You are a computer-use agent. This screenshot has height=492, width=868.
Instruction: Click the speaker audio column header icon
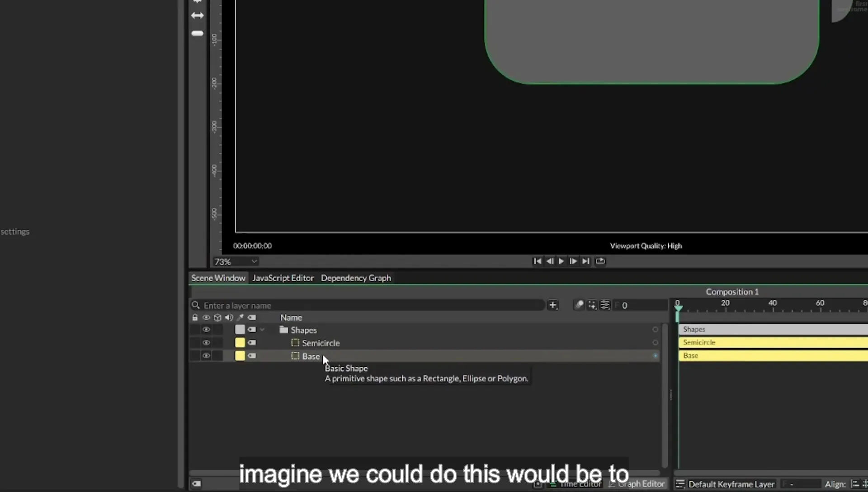229,317
